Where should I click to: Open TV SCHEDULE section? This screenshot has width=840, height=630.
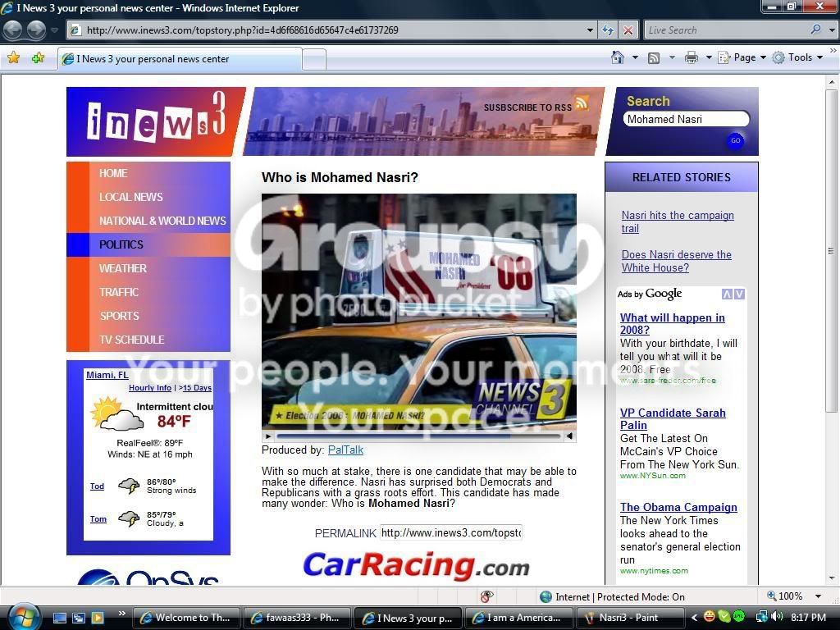(132, 340)
